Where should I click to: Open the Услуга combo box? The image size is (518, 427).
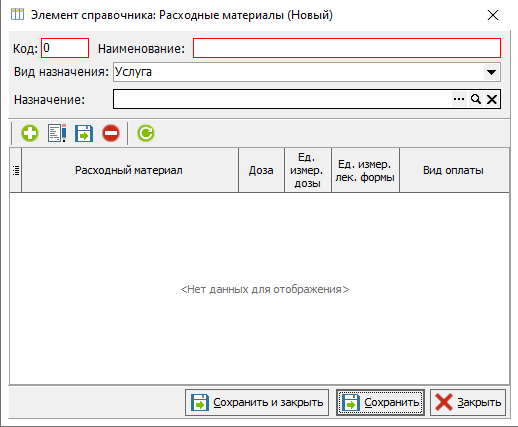coord(307,72)
